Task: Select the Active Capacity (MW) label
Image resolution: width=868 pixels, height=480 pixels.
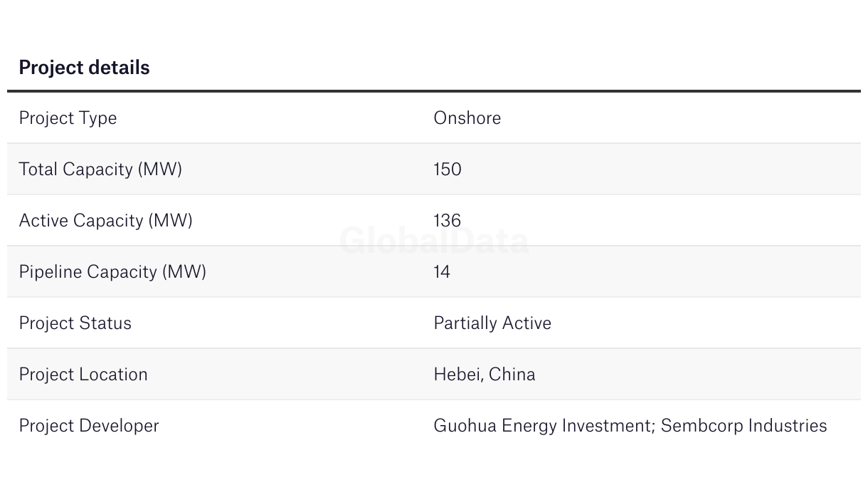Action: tap(106, 221)
